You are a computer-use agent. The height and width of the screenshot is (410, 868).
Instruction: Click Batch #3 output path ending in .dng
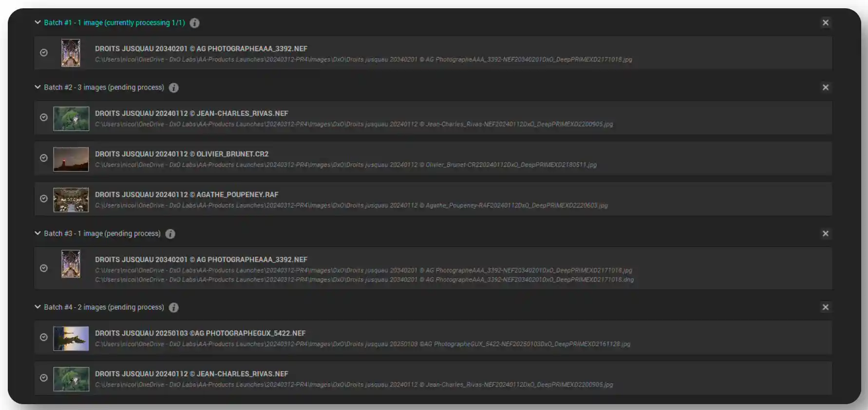364,280
